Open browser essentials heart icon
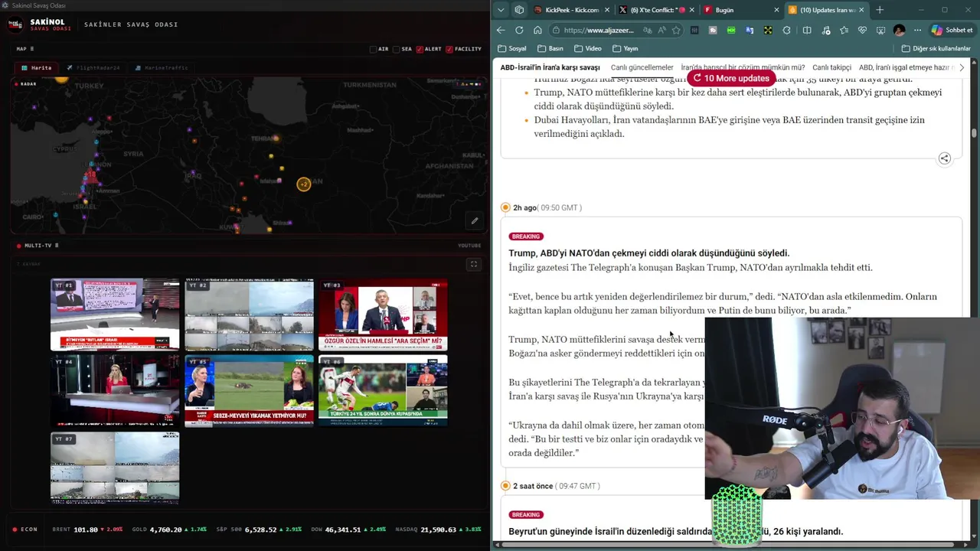Image resolution: width=980 pixels, height=551 pixels. click(862, 31)
